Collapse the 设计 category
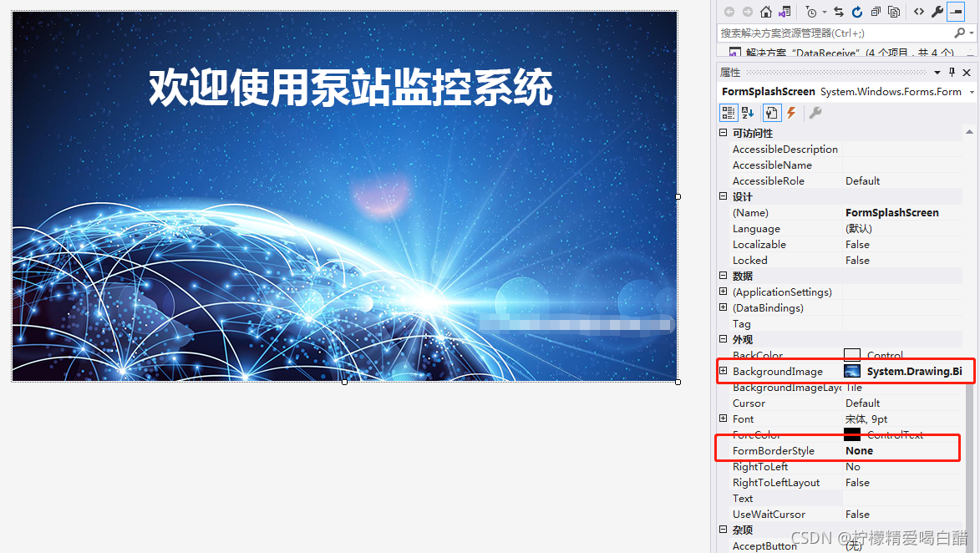The height and width of the screenshot is (553, 980). (724, 196)
